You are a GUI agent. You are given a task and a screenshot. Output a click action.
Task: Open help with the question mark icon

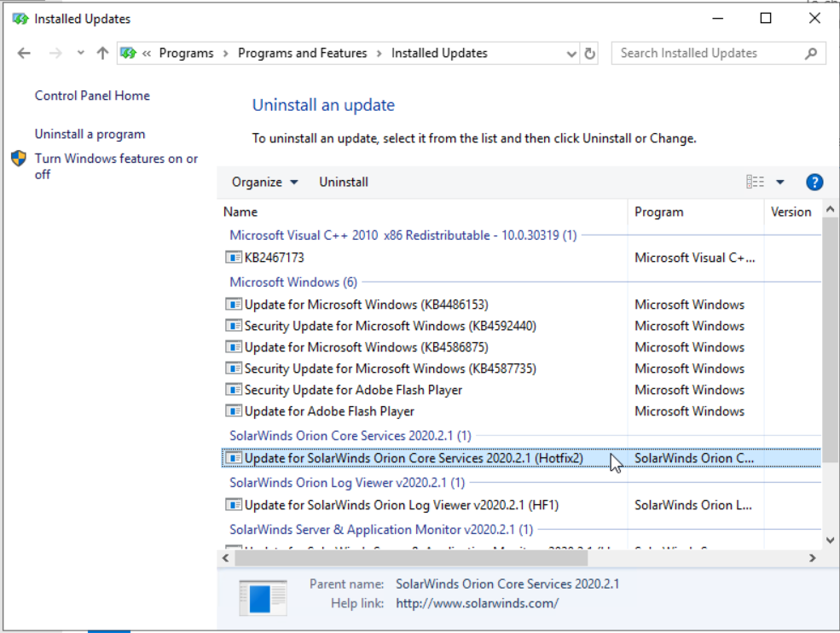click(x=814, y=183)
